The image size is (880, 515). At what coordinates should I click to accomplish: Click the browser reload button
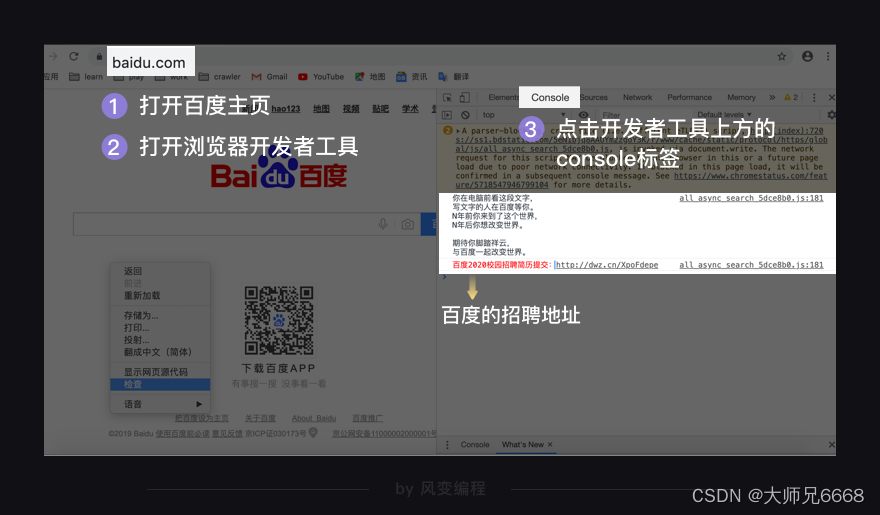pos(74,56)
